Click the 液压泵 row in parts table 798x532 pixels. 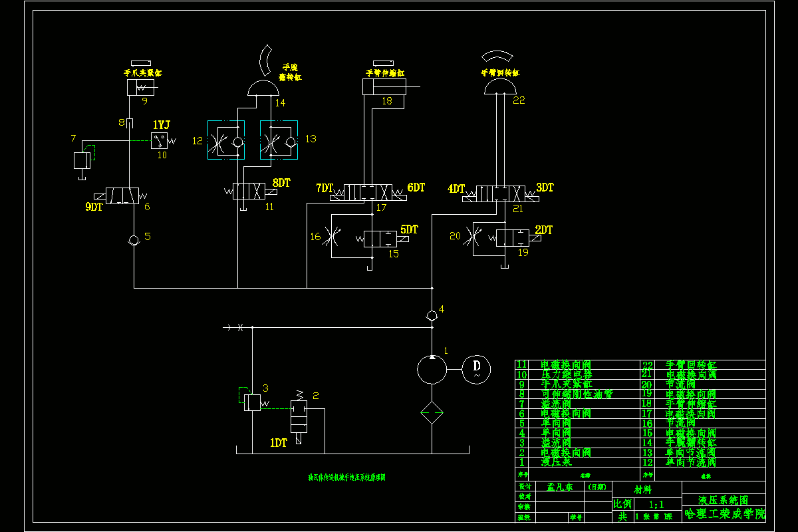click(578, 462)
